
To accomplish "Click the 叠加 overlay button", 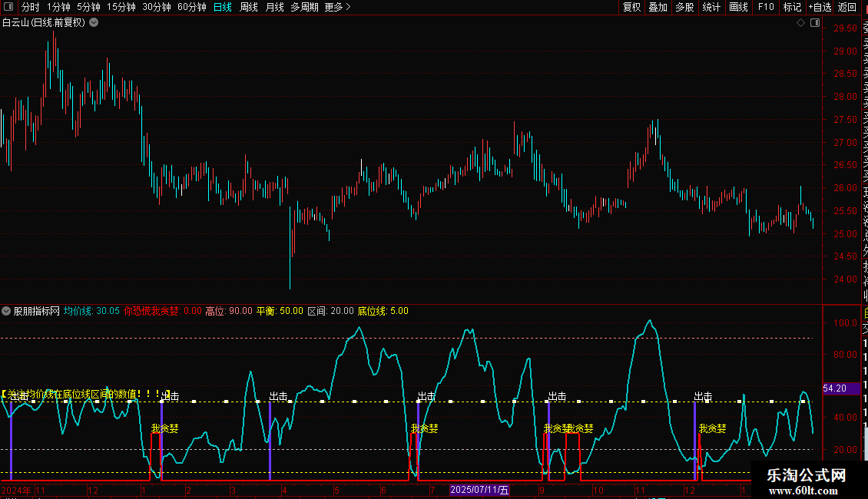I will point(658,7).
